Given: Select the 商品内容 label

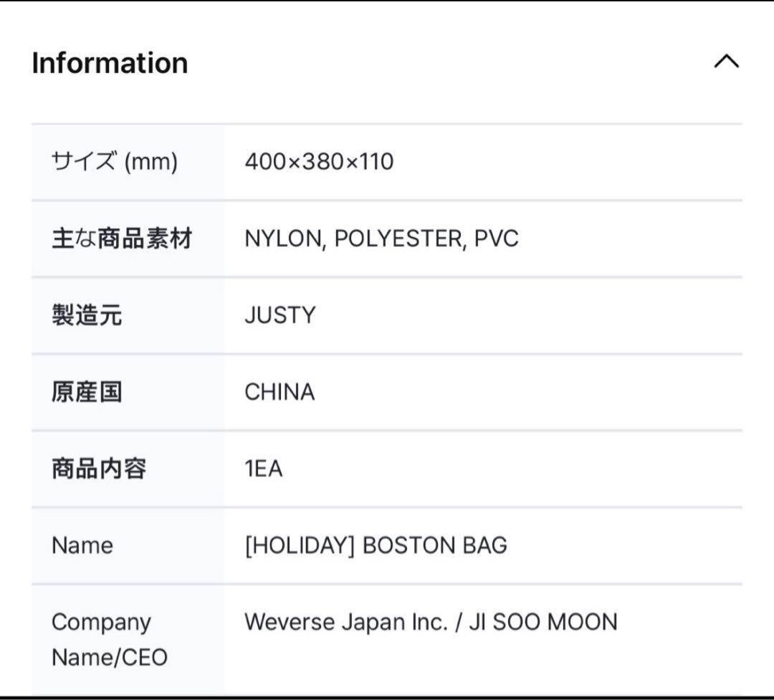Looking at the screenshot, I should click(99, 469).
